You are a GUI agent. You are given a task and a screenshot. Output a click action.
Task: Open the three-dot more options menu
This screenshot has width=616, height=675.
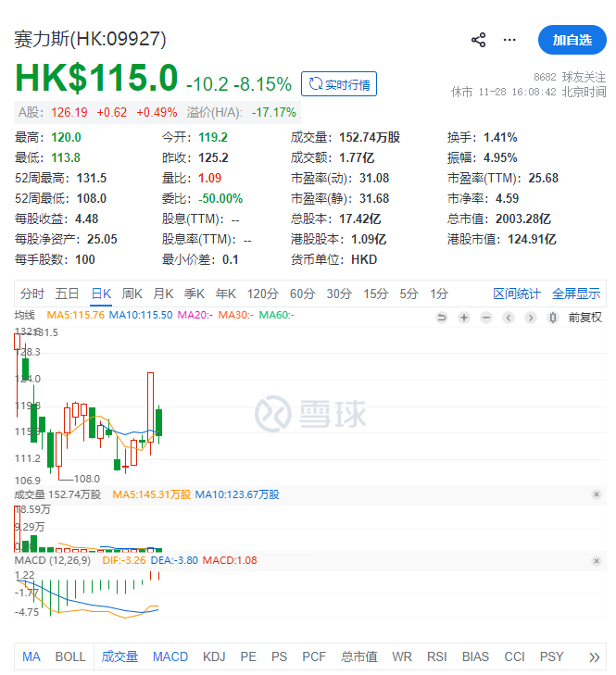click(x=509, y=40)
